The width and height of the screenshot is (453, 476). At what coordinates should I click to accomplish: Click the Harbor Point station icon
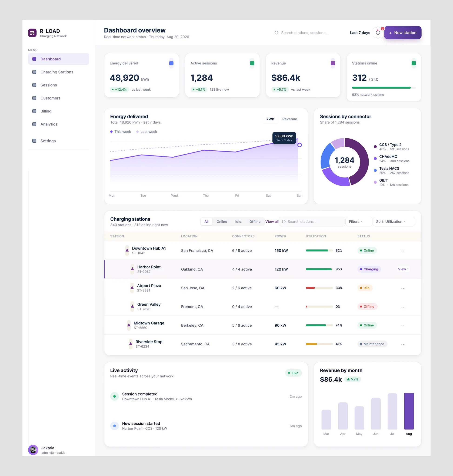pos(132,269)
